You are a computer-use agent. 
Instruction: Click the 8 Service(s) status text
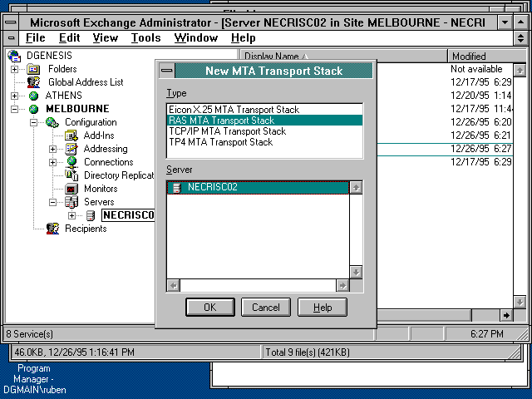(30, 334)
